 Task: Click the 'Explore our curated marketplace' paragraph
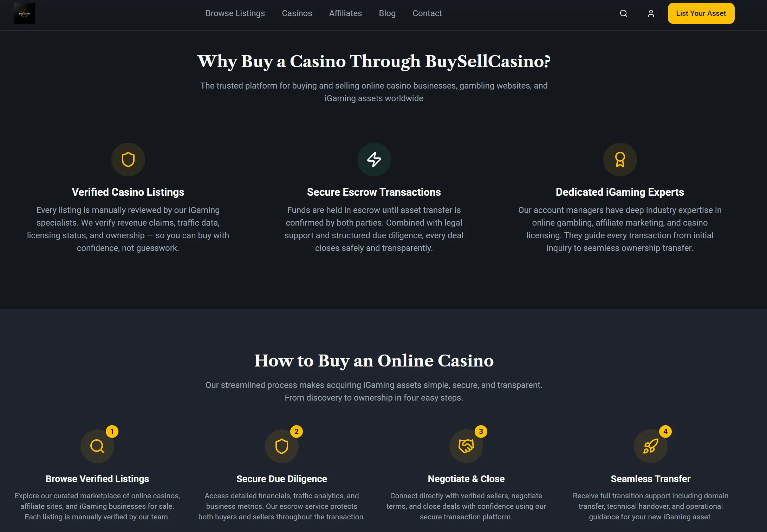tap(97, 506)
